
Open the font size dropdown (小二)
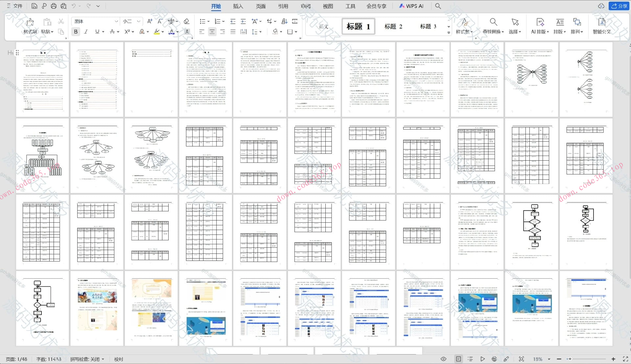point(139,21)
